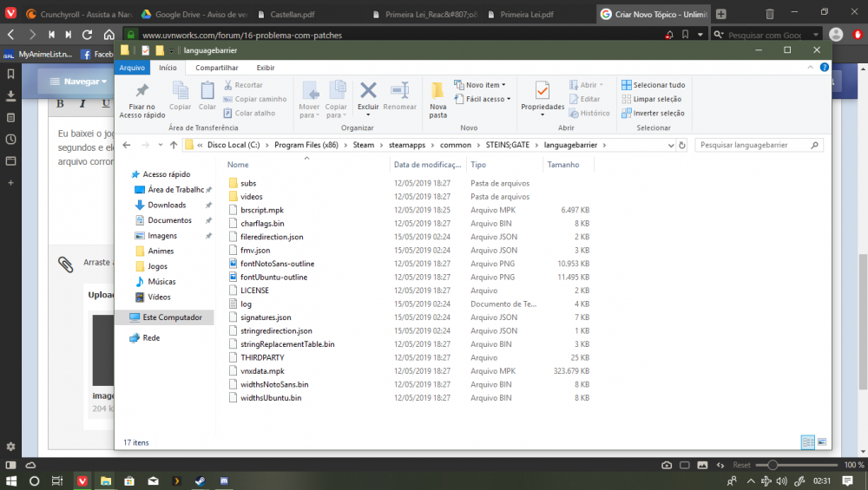The image size is (868, 490).
Task: Click Bold button in forum editor
Action: coord(61,103)
